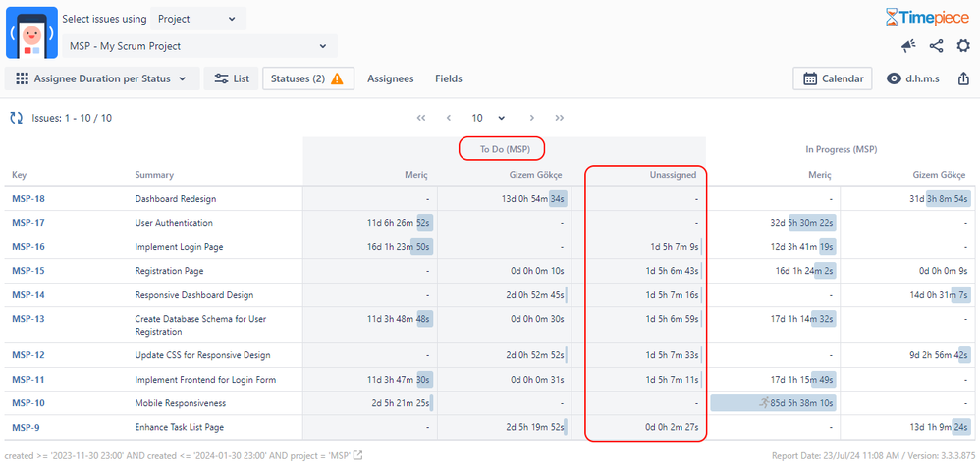Go to the previous page of issues

pos(449,118)
